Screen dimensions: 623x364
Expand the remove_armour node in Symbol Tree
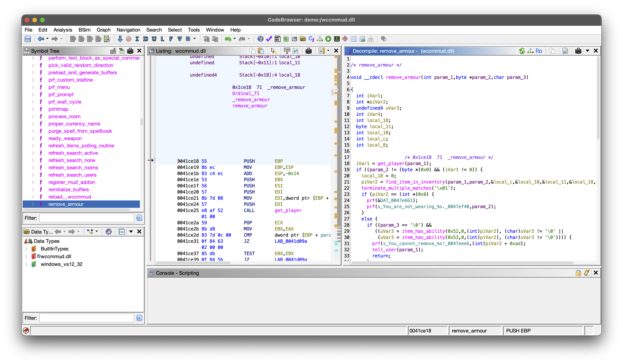(33, 204)
